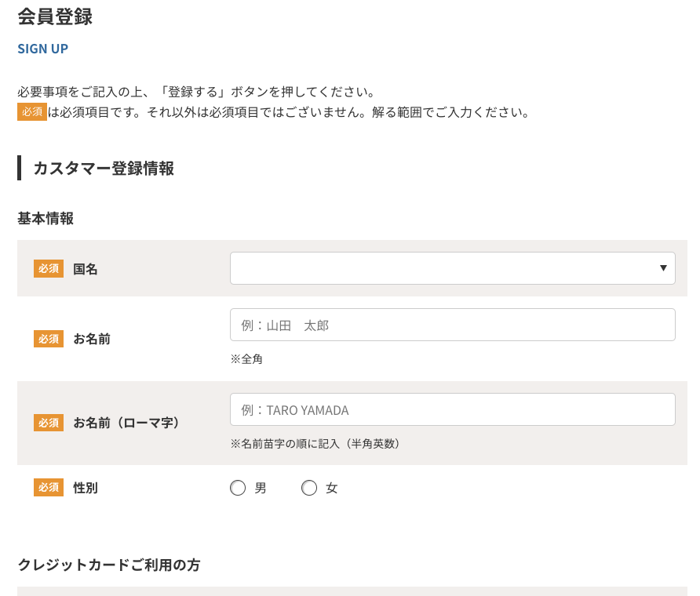Open the 国名 country dropdown
This screenshot has height=596, width=700.
452,268
